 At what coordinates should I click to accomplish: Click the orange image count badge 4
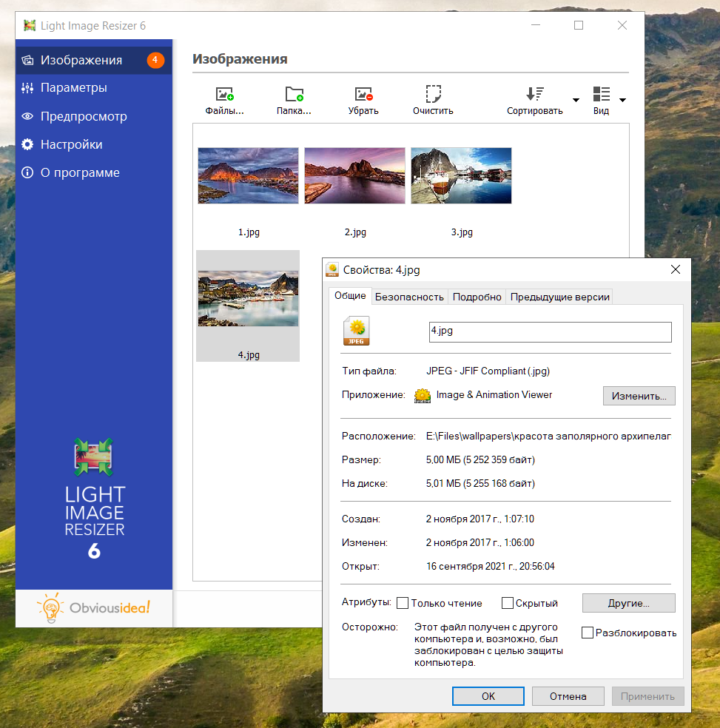coord(155,60)
